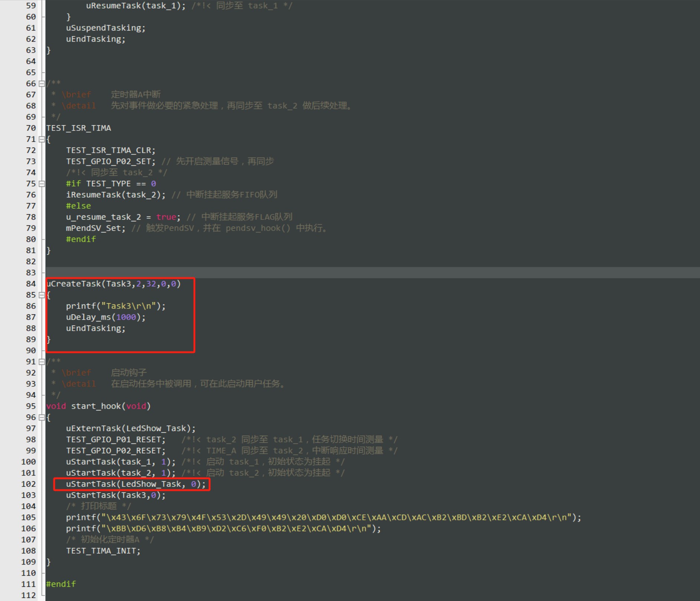Screen dimensions: 700x601
Task: Click void start_hook(void) declaration
Action: 98,406
